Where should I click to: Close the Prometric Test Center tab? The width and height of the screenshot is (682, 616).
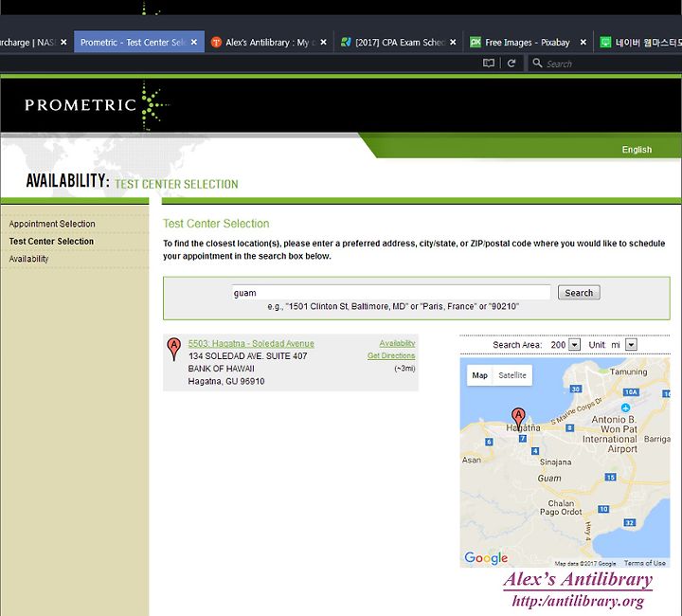[194, 43]
